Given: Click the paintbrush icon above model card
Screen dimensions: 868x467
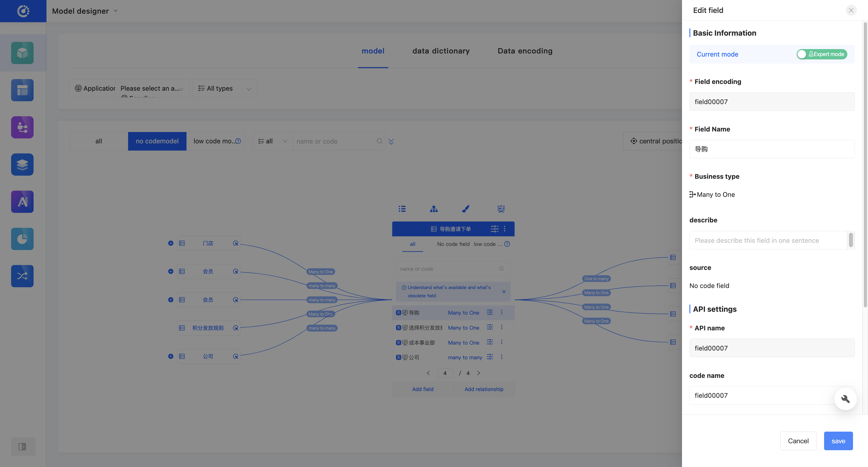Looking at the screenshot, I should [466, 209].
